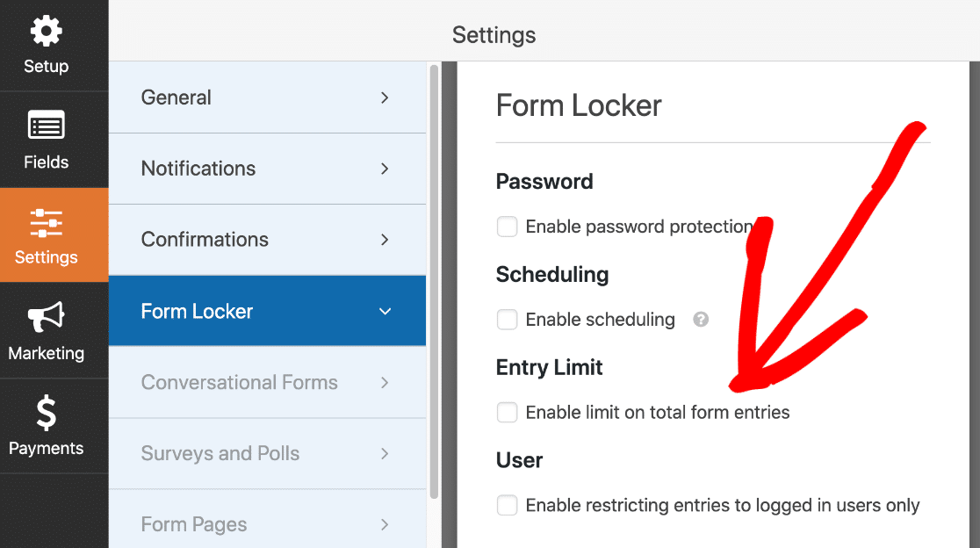This screenshot has width=980, height=548.
Task: Click the settings panel vertical scrollbar
Action: click(x=435, y=281)
